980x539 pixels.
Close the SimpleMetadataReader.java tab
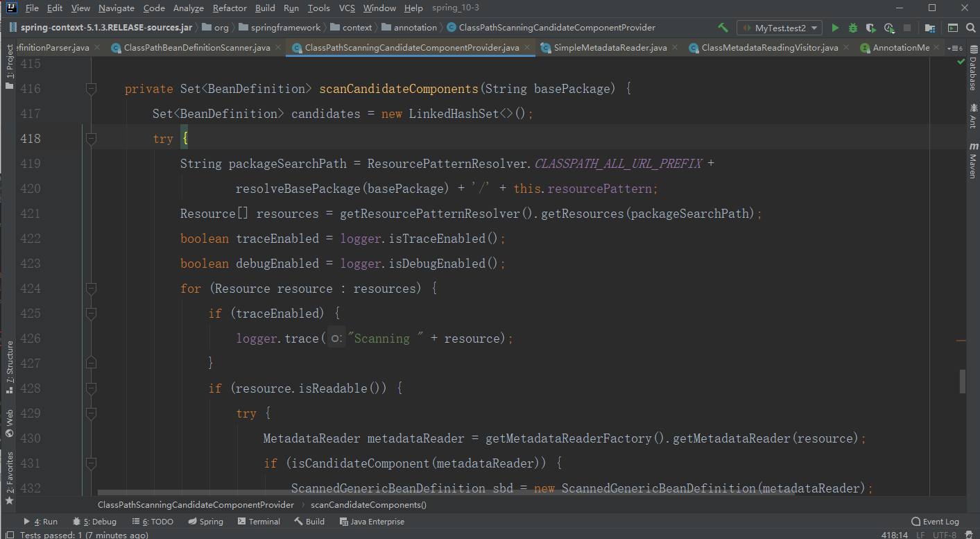pyautogui.click(x=676, y=48)
